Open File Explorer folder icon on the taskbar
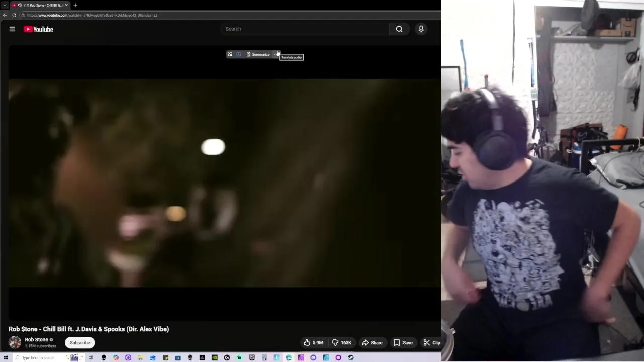Image resolution: width=644 pixels, height=362 pixels. [x=140, y=357]
